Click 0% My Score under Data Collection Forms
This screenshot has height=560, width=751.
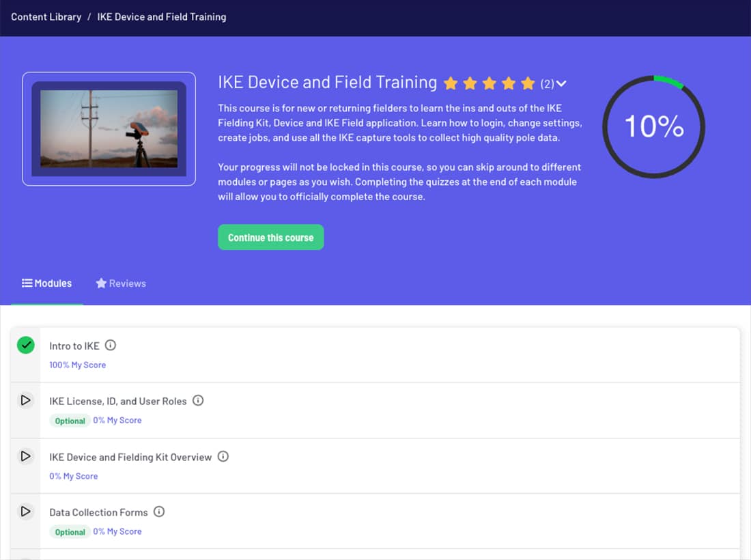(117, 531)
